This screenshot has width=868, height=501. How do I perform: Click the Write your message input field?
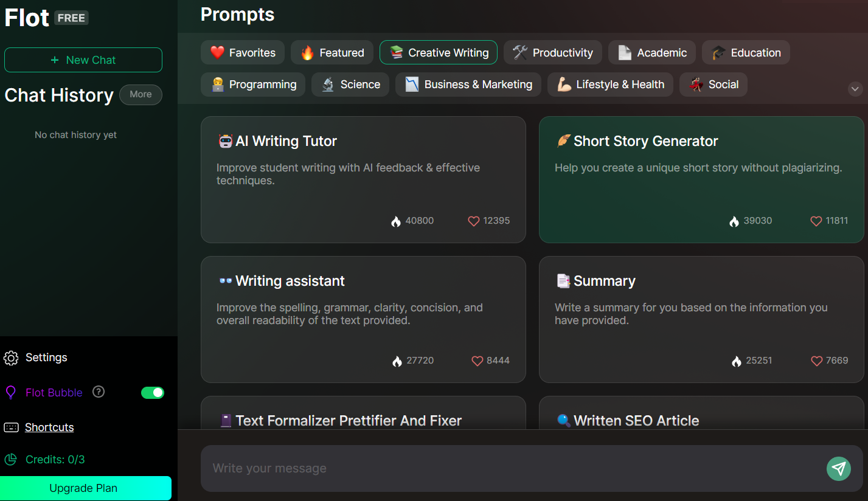point(511,468)
